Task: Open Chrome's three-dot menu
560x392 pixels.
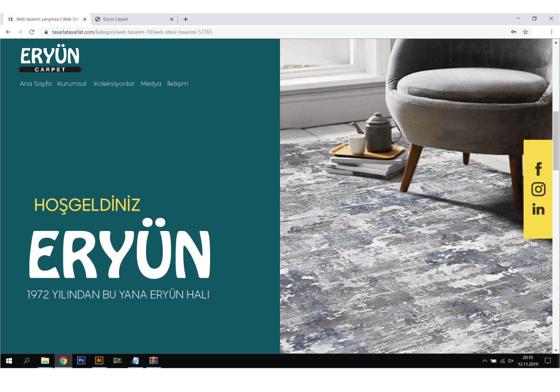Action: (x=552, y=32)
